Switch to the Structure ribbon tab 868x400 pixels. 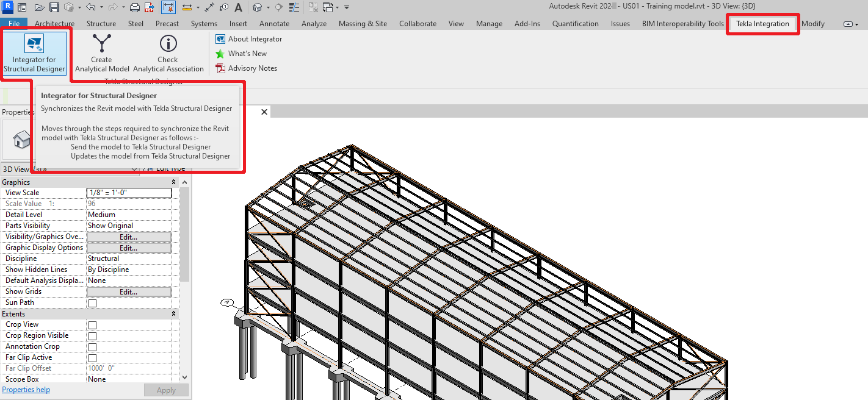pos(101,24)
